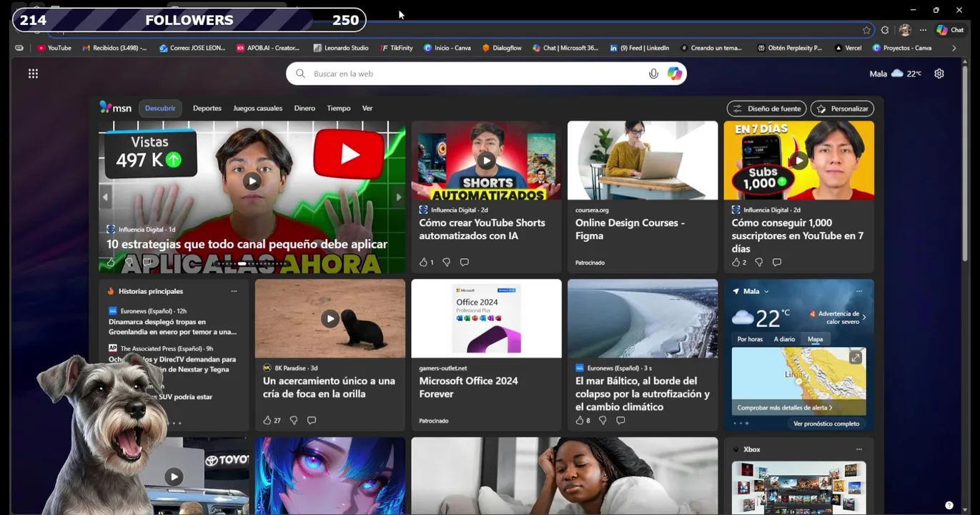This screenshot has height=515, width=980.
Task: Click the microphone voice search icon
Action: 653,74
